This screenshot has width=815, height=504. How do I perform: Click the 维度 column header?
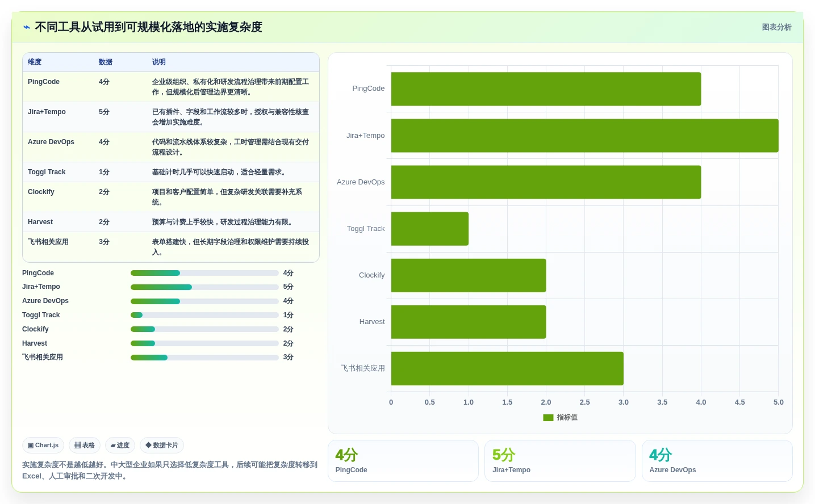[35, 62]
